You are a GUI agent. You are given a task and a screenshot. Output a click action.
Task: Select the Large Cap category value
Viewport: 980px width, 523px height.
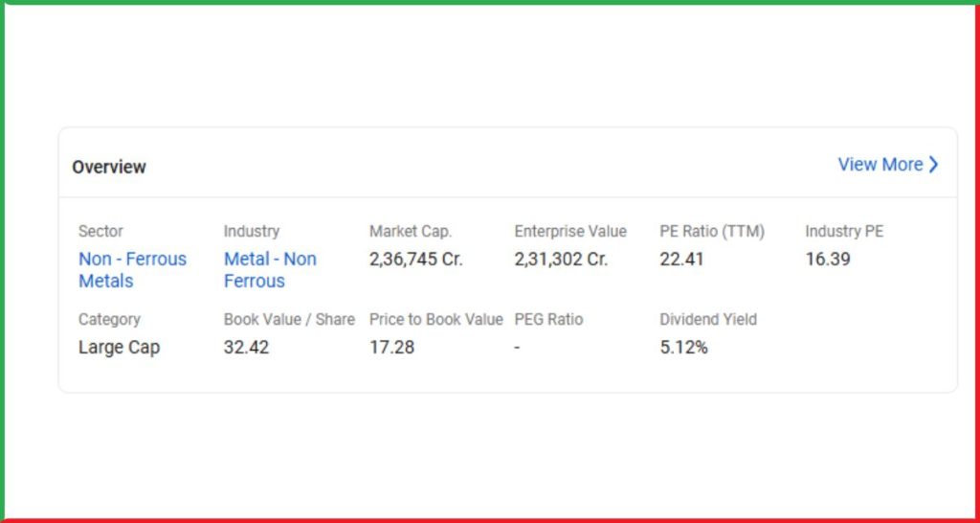(119, 347)
